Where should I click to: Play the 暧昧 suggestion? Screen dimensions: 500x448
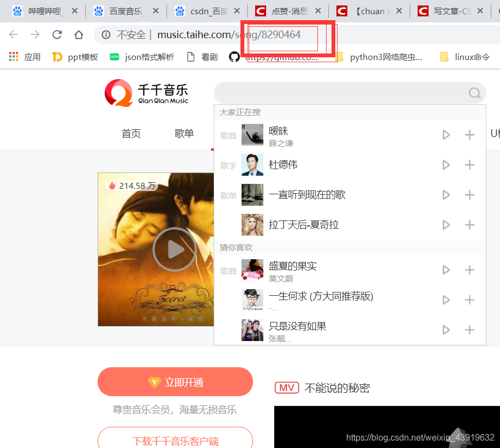click(446, 135)
